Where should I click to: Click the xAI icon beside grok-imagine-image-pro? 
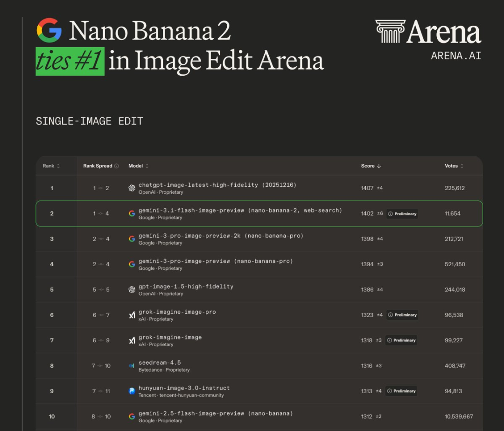tap(132, 315)
